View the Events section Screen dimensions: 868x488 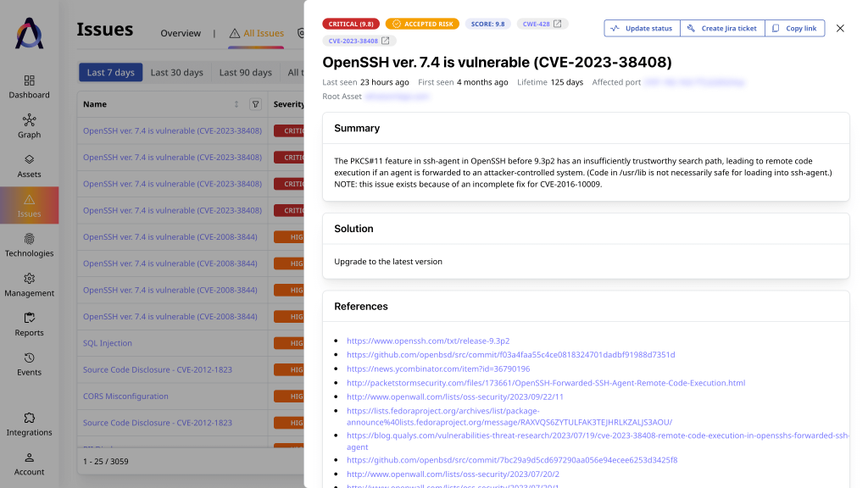[29, 366]
